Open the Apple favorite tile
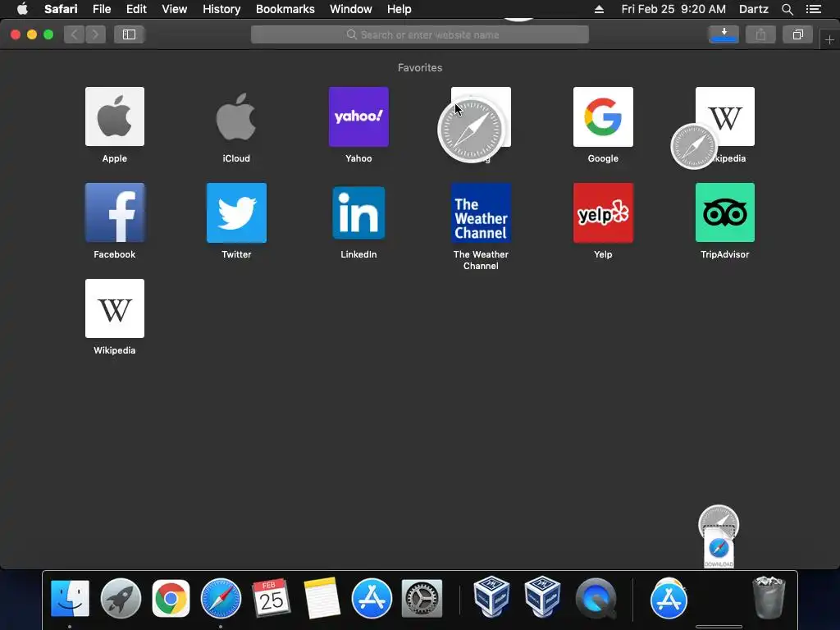Screen dimensions: 840x630 pos(115,116)
